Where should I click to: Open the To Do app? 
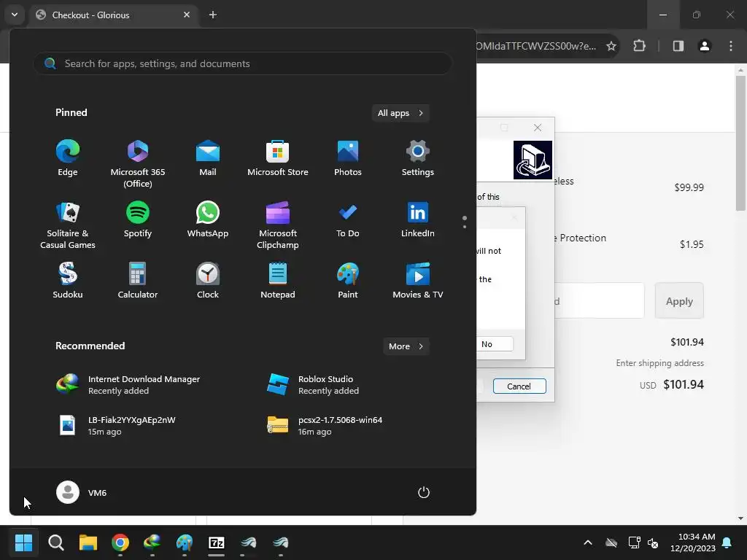tap(348, 219)
